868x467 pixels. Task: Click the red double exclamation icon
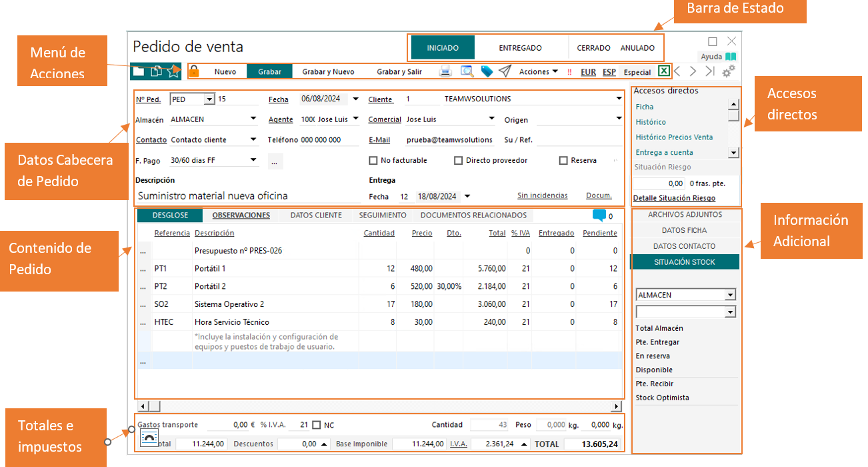click(569, 72)
